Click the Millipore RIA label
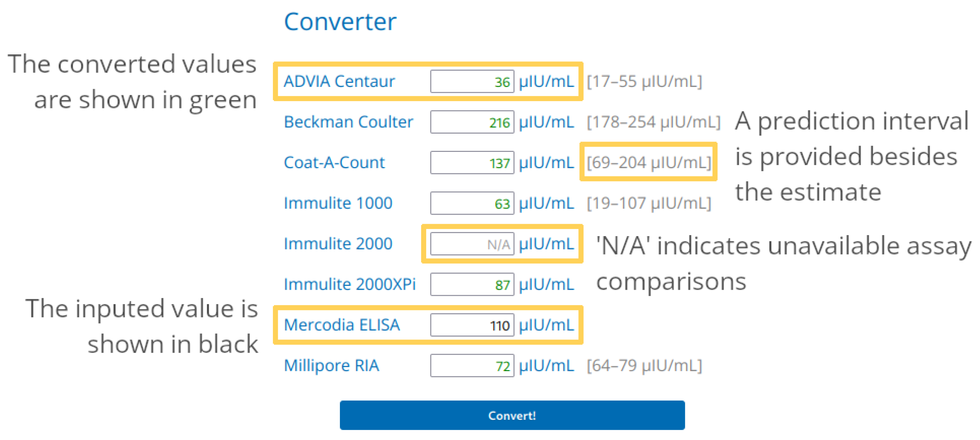This screenshot has height=440, width=980. (331, 365)
